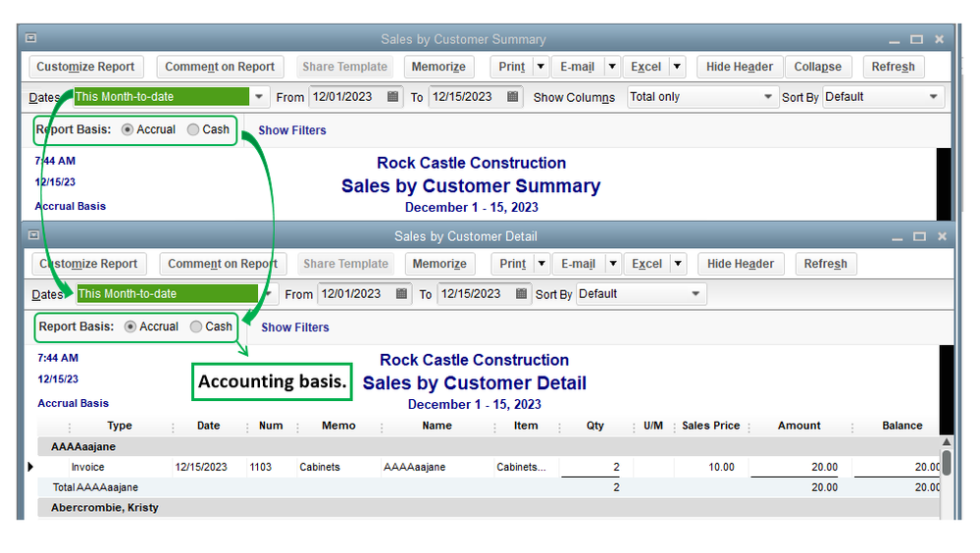The height and width of the screenshot is (553, 980).
Task: Expand Print arrow in Detail toolbar
Action: pyautogui.click(x=542, y=264)
